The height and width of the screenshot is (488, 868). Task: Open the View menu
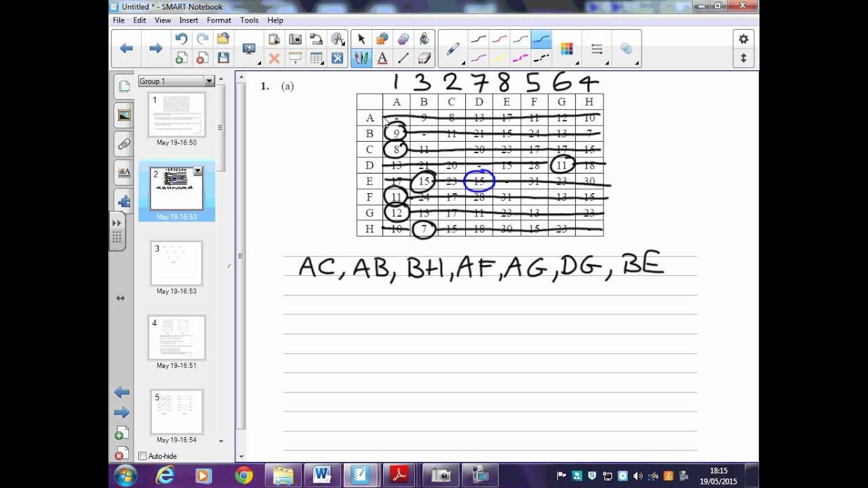[163, 20]
